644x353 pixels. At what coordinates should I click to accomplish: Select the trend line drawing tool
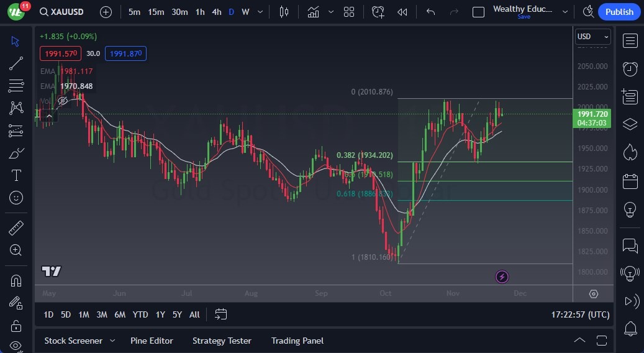(16, 63)
